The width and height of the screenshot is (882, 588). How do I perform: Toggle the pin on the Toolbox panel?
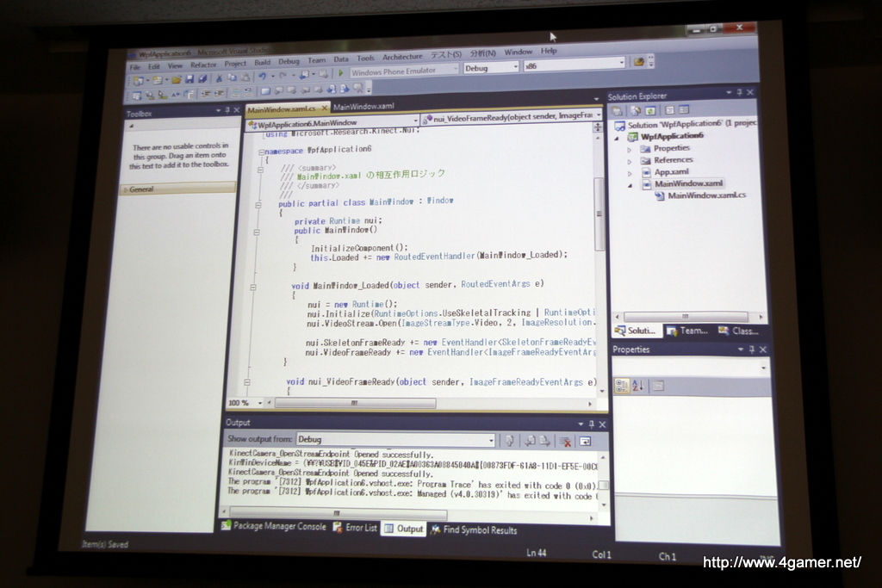(227, 111)
